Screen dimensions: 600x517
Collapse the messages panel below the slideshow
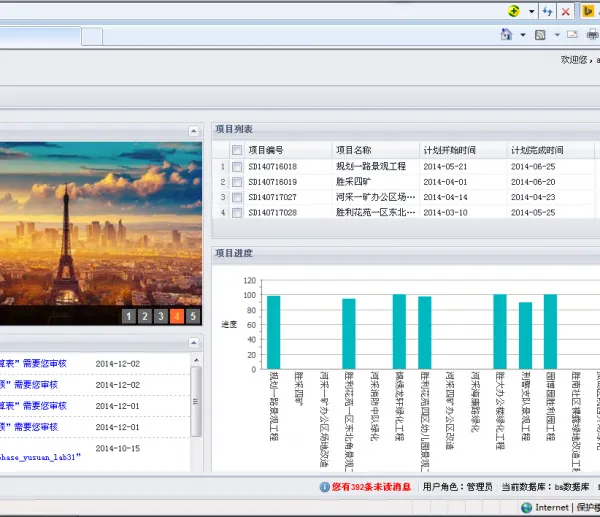click(194, 342)
